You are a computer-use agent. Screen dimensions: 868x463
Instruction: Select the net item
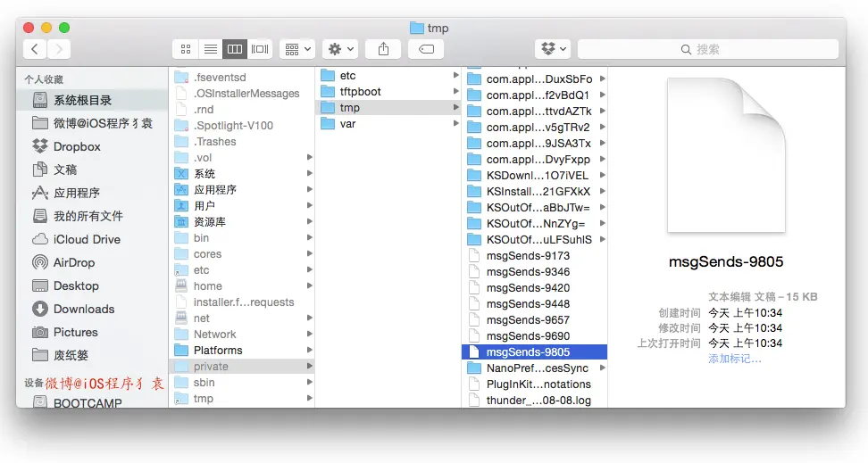[x=242, y=318]
